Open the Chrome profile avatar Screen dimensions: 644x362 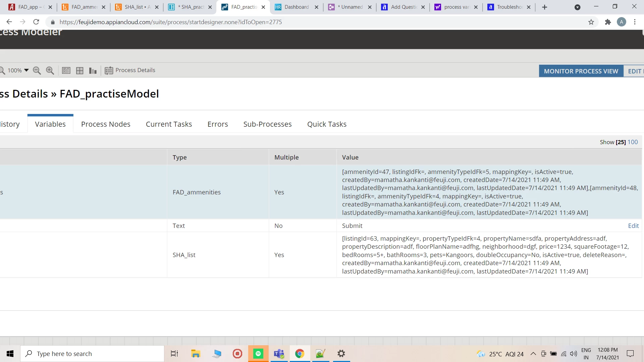tap(621, 22)
